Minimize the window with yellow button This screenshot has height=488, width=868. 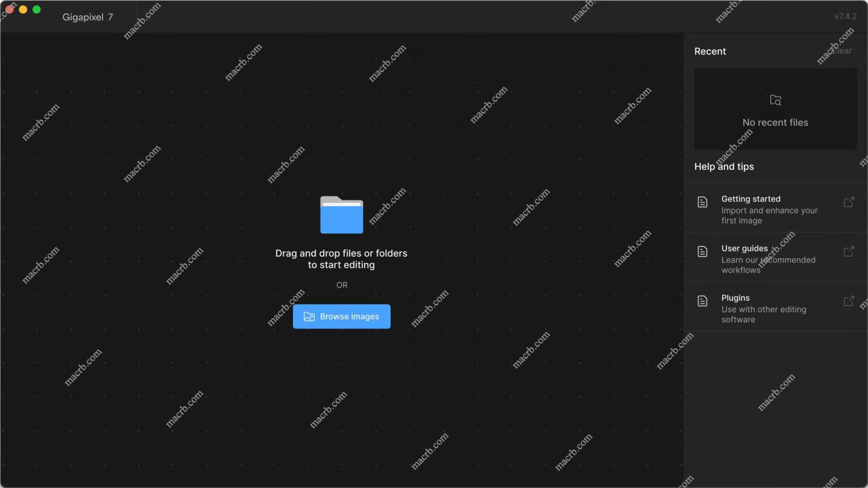(23, 9)
